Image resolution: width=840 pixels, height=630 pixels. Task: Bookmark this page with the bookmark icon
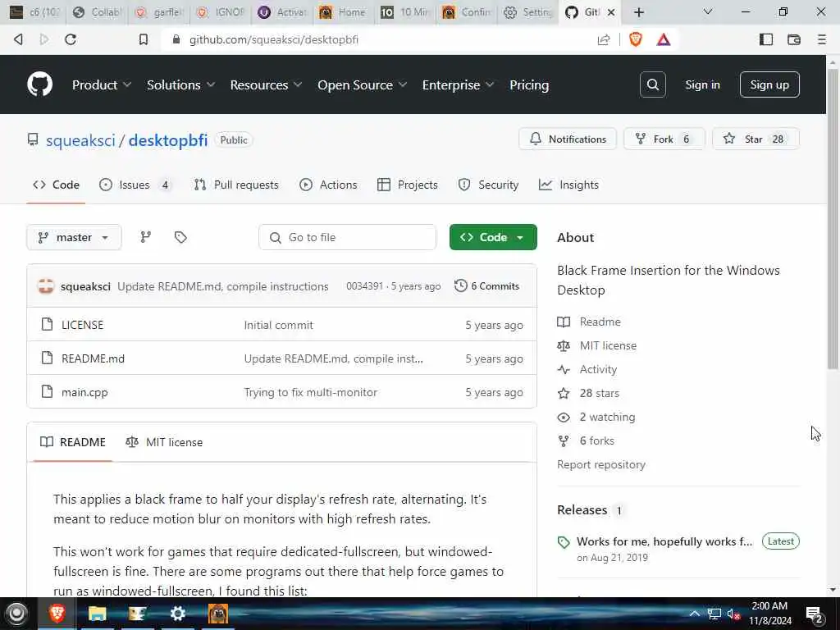pyautogui.click(x=144, y=39)
